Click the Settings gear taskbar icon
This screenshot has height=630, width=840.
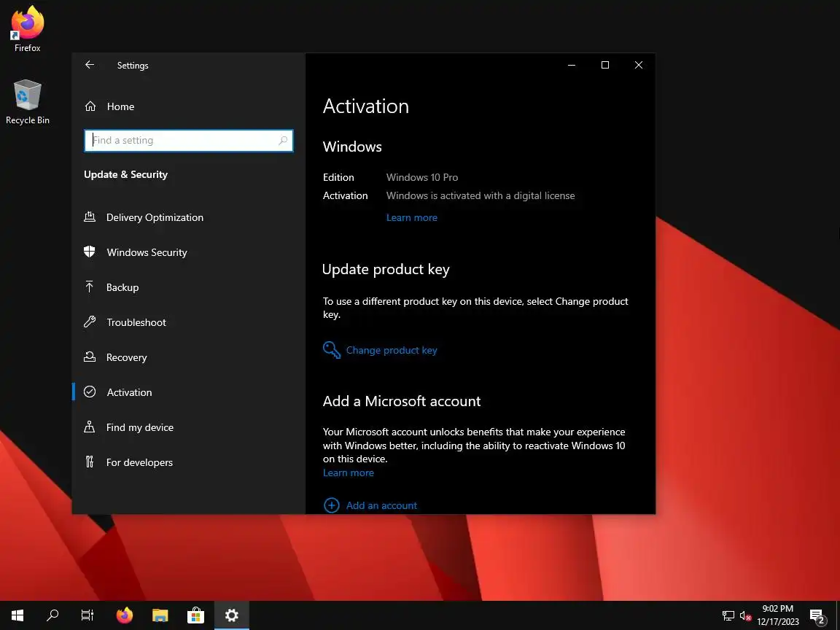click(x=231, y=615)
